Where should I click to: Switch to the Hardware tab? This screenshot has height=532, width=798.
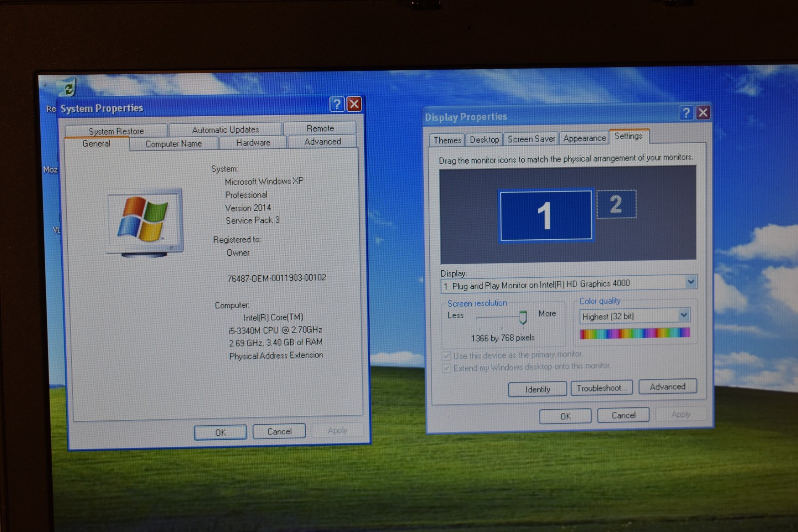pyautogui.click(x=253, y=143)
